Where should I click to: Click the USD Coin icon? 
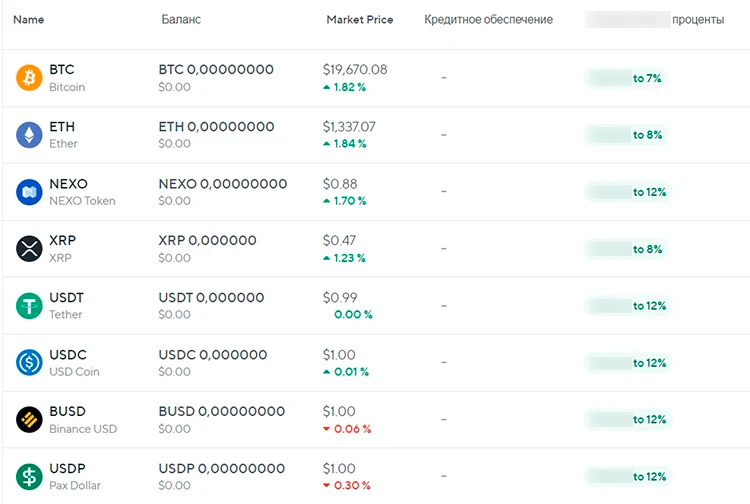click(x=29, y=363)
